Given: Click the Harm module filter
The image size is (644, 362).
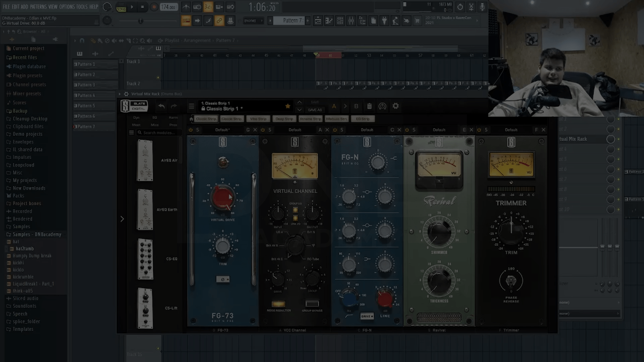Looking at the screenshot, I should pyautogui.click(x=173, y=118).
